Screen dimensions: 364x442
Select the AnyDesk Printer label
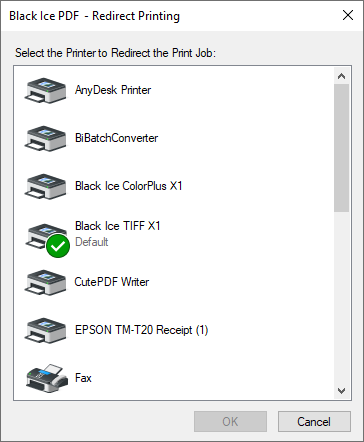(113, 90)
